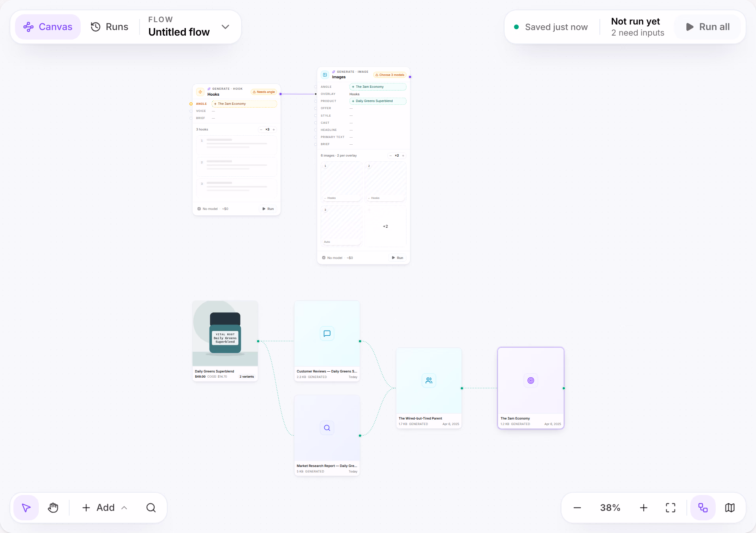756x533 pixels.
Task: Decrease hook count with minus stepper
Action: 261,130
